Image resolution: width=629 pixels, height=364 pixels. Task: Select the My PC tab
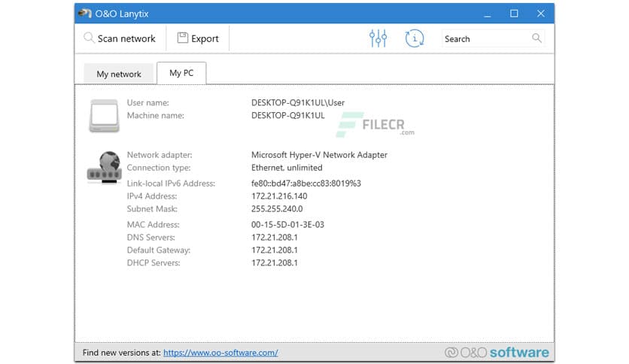pos(181,73)
